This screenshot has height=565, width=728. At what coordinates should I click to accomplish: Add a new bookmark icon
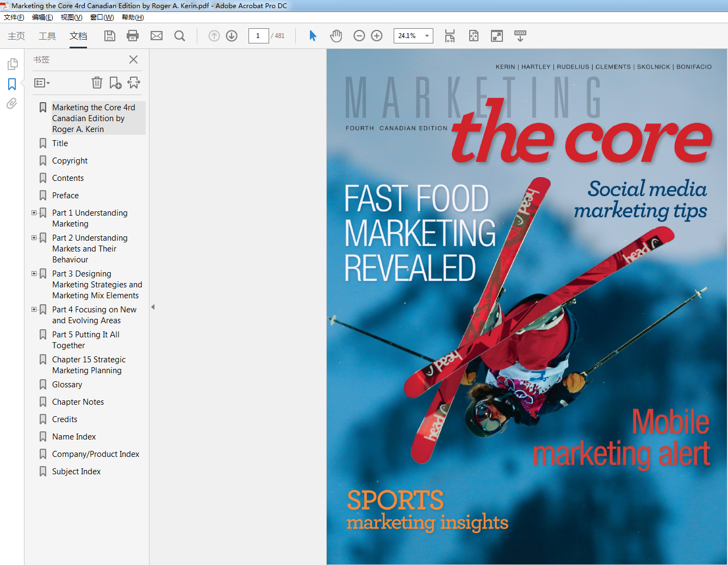click(x=115, y=83)
